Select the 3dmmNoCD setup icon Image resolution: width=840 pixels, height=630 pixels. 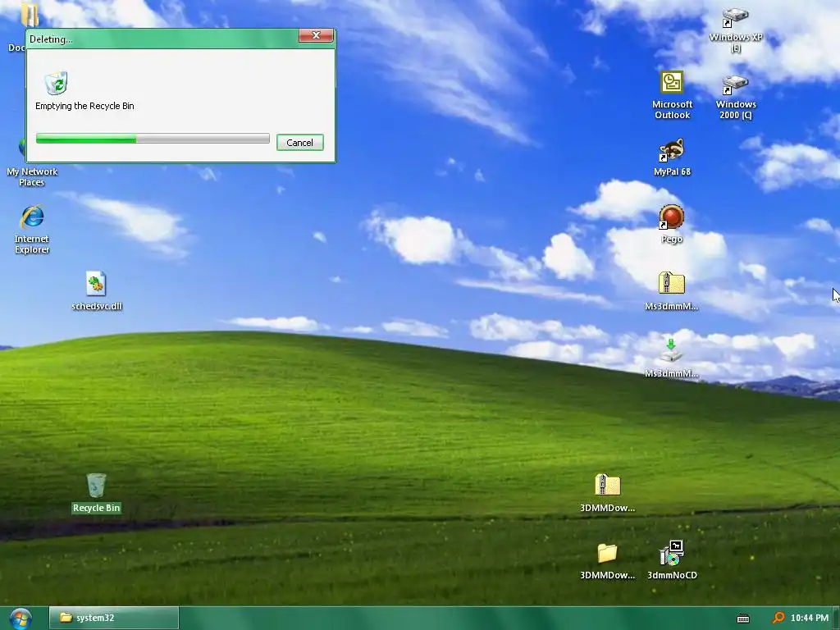(x=672, y=561)
